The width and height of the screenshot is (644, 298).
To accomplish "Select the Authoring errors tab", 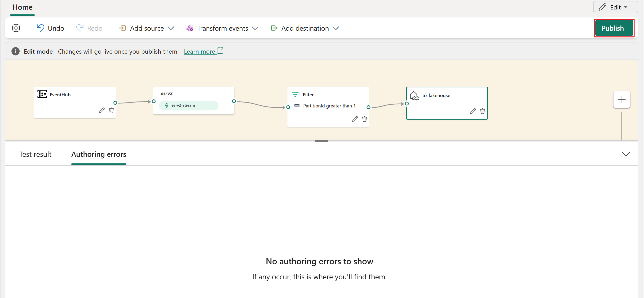I will [99, 154].
